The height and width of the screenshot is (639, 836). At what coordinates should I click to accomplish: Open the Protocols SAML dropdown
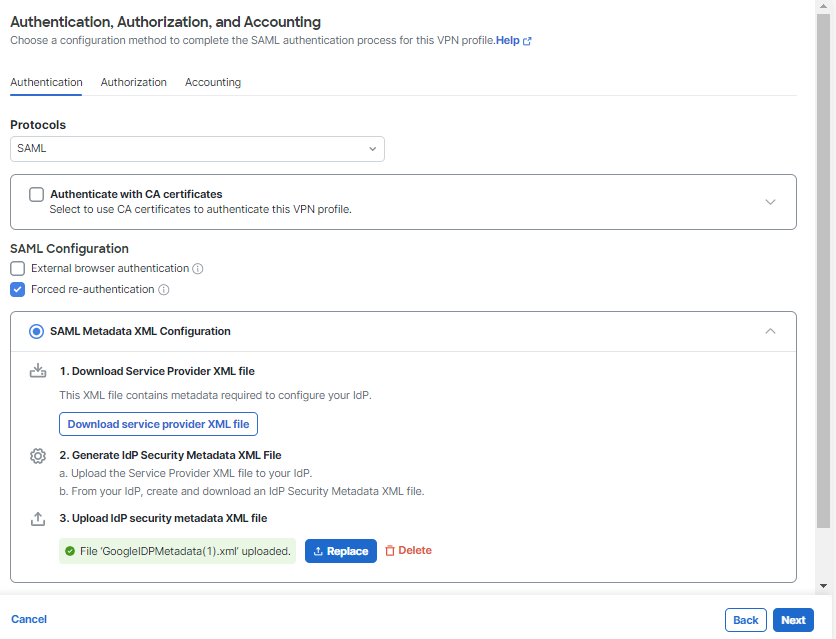(x=197, y=149)
